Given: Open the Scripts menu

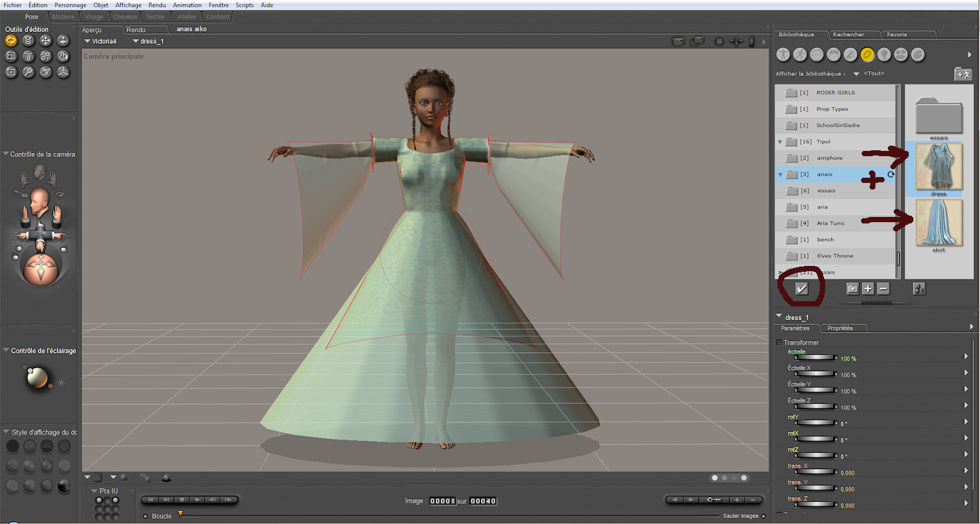Looking at the screenshot, I should 245,5.
